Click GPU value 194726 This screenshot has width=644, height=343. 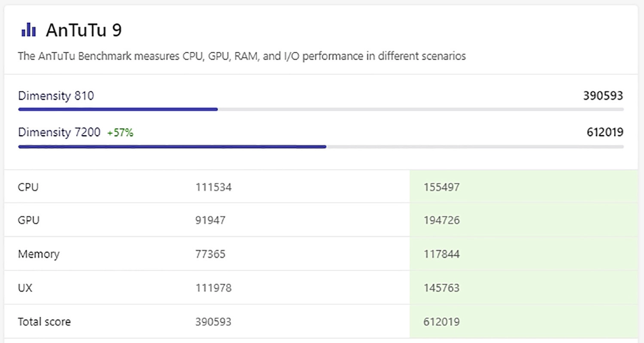(441, 221)
